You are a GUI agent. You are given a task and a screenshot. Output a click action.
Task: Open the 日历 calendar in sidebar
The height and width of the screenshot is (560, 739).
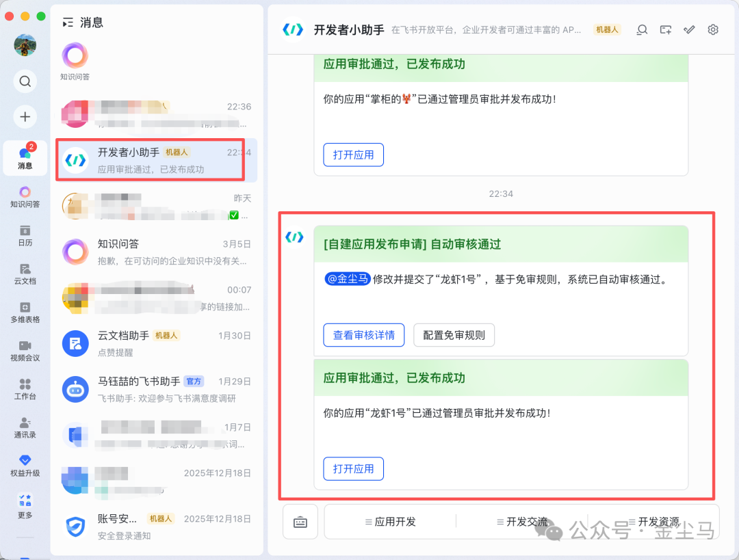pyautogui.click(x=25, y=235)
